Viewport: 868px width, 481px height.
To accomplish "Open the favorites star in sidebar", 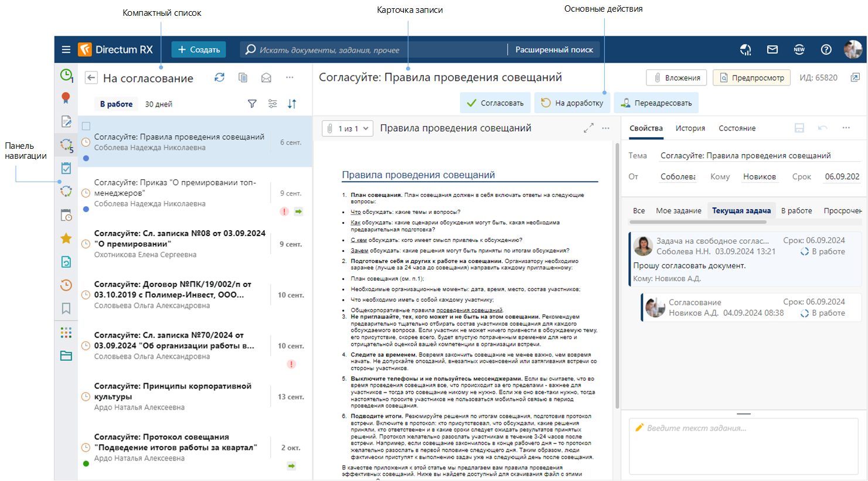I will [66, 238].
